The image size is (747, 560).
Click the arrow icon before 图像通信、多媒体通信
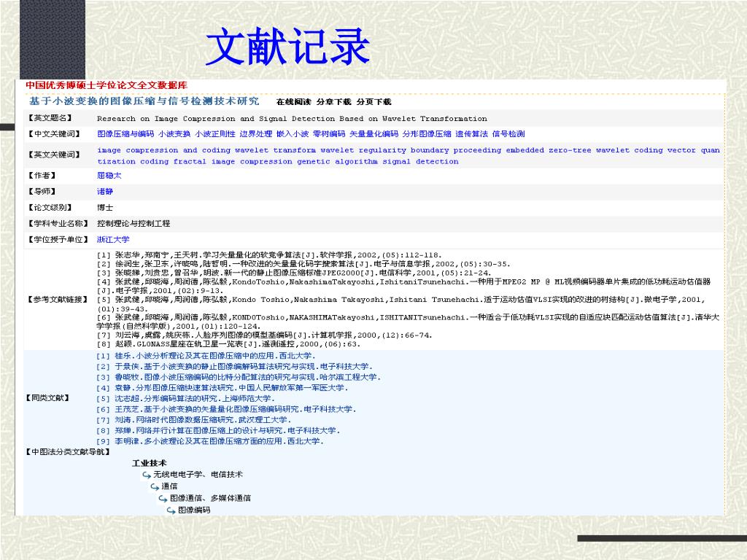[x=163, y=499]
